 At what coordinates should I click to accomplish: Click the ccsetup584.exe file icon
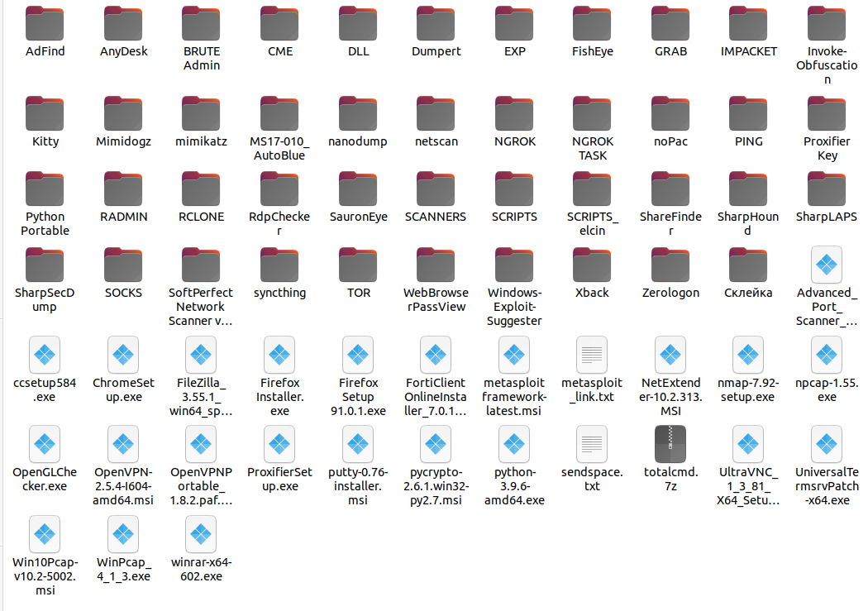tap(45, 355)
